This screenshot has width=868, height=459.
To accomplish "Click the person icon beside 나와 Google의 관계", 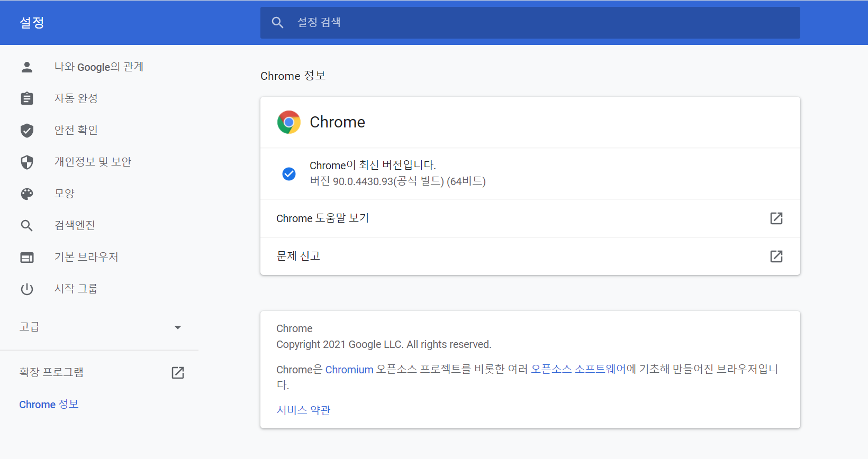I will click(27, 67).
